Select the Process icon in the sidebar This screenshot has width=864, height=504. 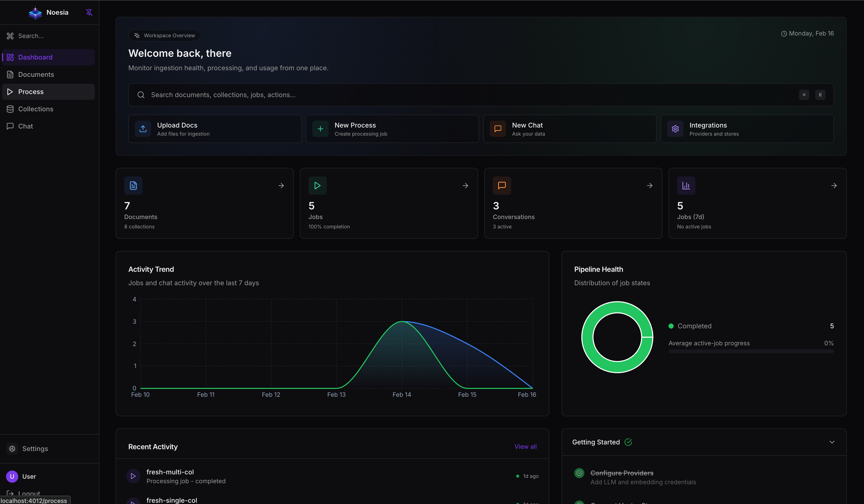[10, 92]
